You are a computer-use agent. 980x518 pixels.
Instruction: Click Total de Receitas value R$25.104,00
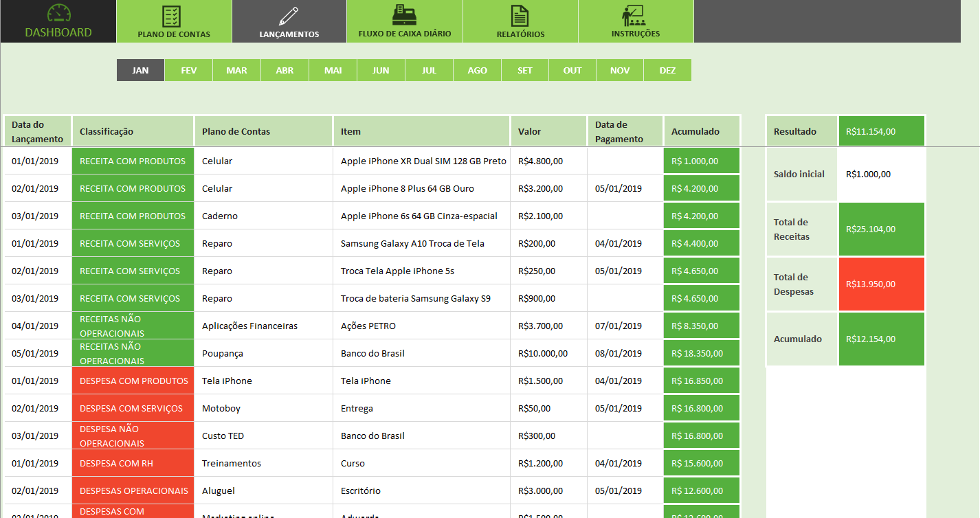point(882,229)
